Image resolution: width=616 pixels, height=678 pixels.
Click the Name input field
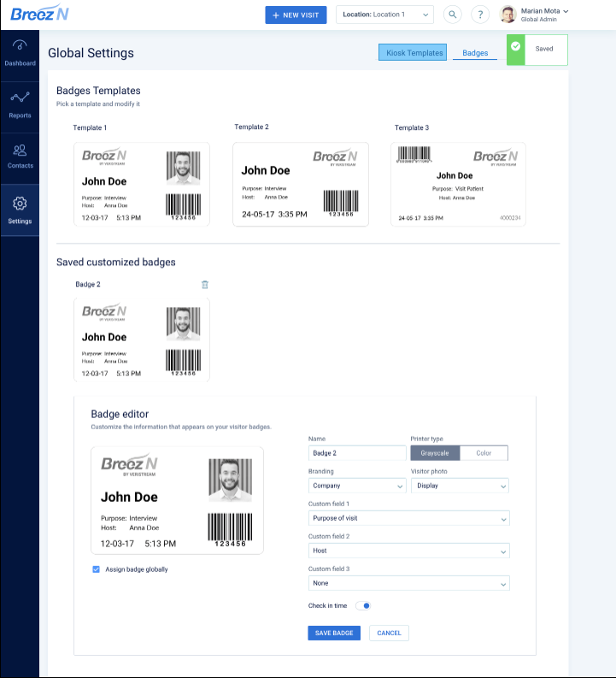point(357,453)
